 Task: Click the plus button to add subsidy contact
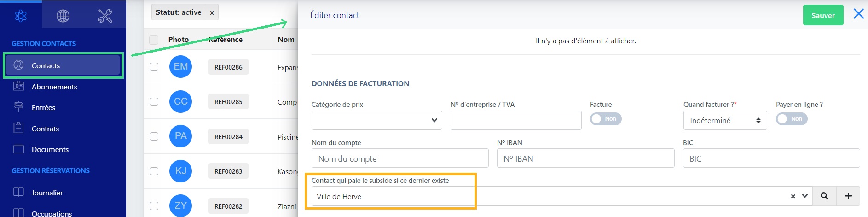click(x=848, y=196)
